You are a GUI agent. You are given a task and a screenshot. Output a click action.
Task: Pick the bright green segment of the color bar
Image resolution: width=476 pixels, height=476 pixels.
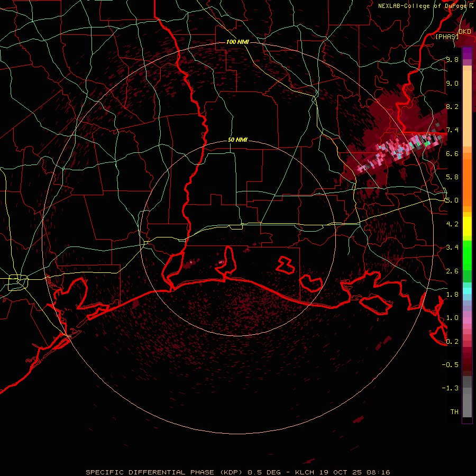click(x=467, y=255)
